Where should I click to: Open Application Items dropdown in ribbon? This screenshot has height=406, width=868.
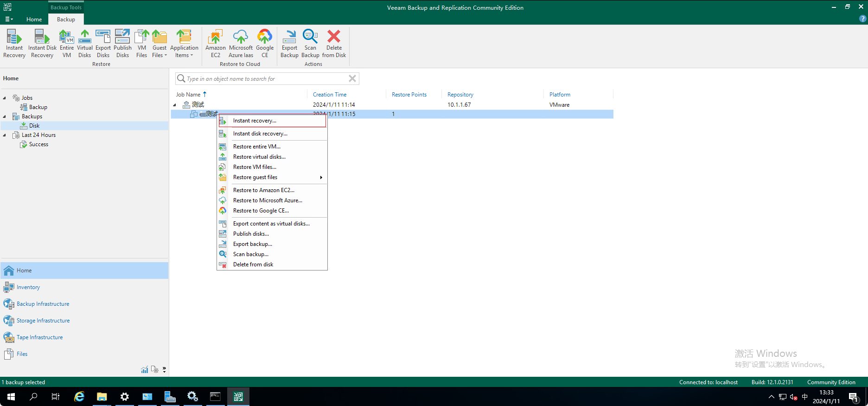pyautogui.click(x=184, y=44)
